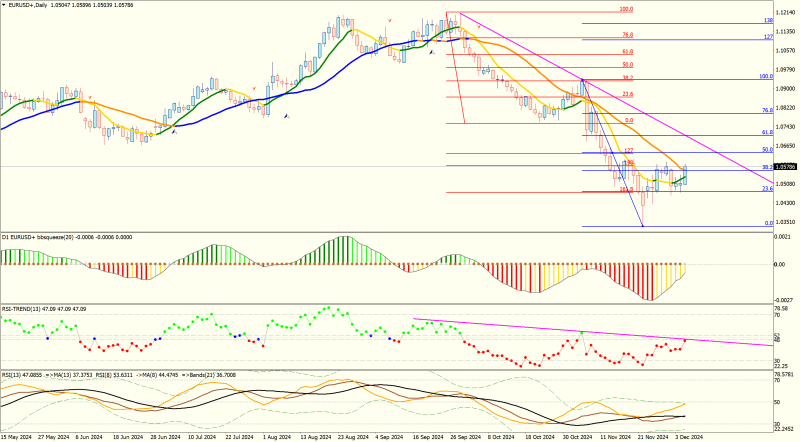Click the EURUSD+,Daily chart title
This screenshot has height=442, width=800.
[28, 5]
